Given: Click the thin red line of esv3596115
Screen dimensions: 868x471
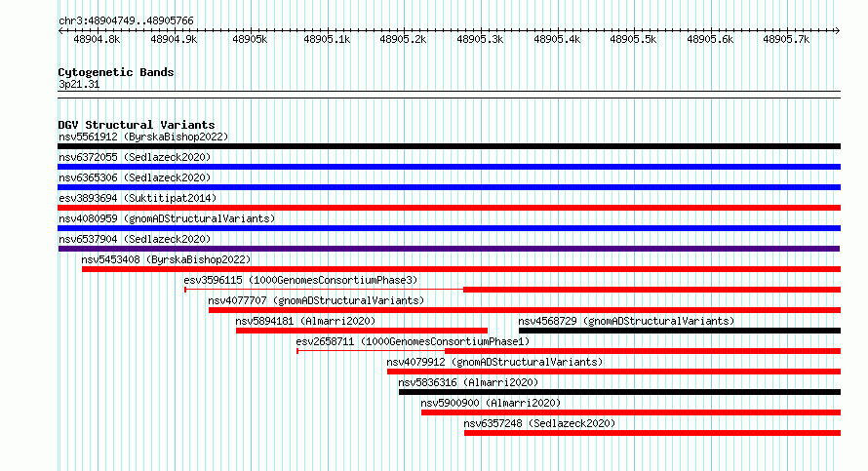Looking at the screenshot, I should click(324, 290).
